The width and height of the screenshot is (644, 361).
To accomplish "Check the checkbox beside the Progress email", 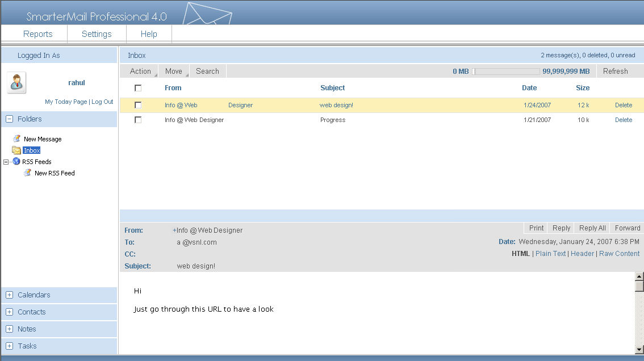I will coord(138,120).
